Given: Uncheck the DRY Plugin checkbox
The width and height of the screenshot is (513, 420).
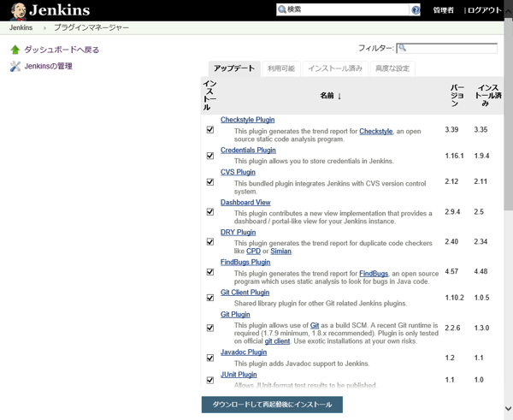Looking at the screenshot, I should (210, 242).
